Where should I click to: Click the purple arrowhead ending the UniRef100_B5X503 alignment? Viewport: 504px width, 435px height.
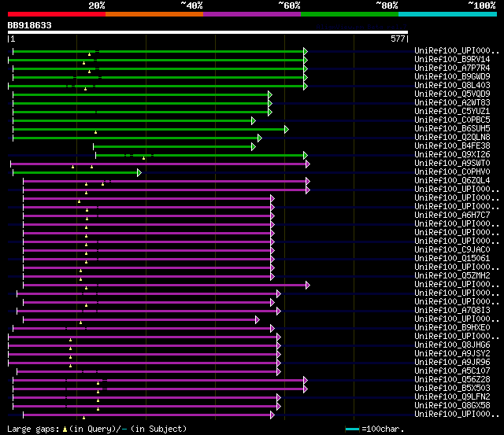coord(306,389)
